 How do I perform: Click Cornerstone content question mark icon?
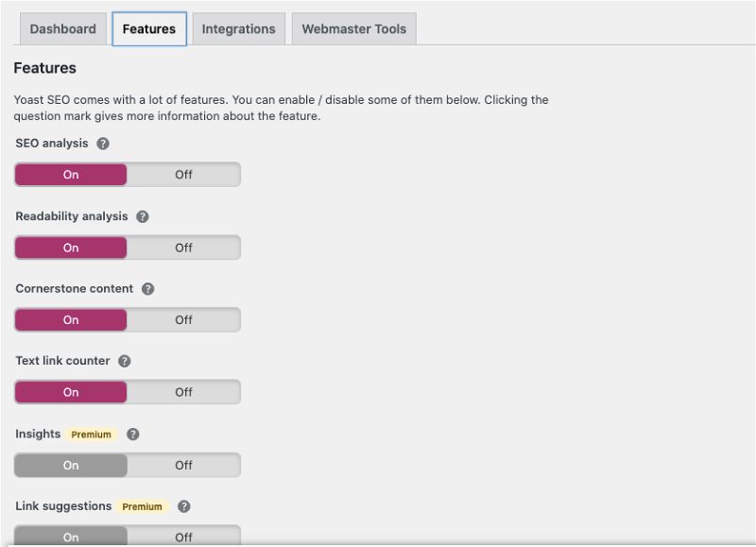pos(147,289)
